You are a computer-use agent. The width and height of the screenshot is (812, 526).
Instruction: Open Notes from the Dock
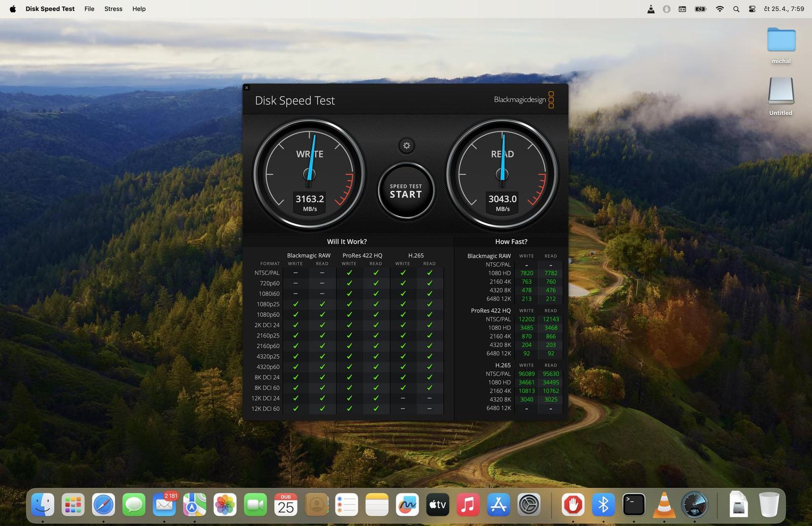pos(377,505)
